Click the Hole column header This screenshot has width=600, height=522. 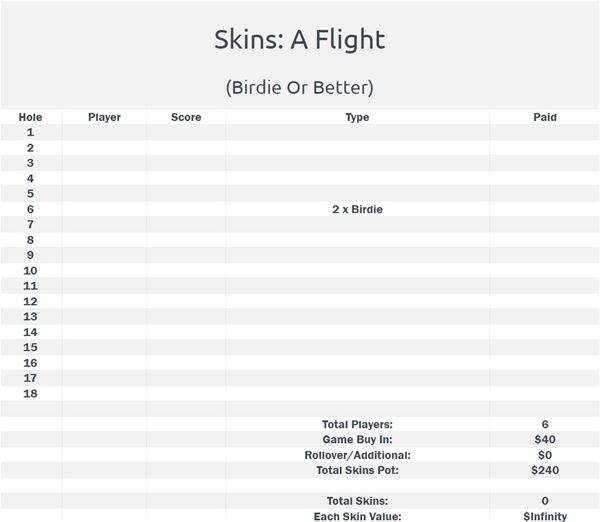click(x=30, y=117)
